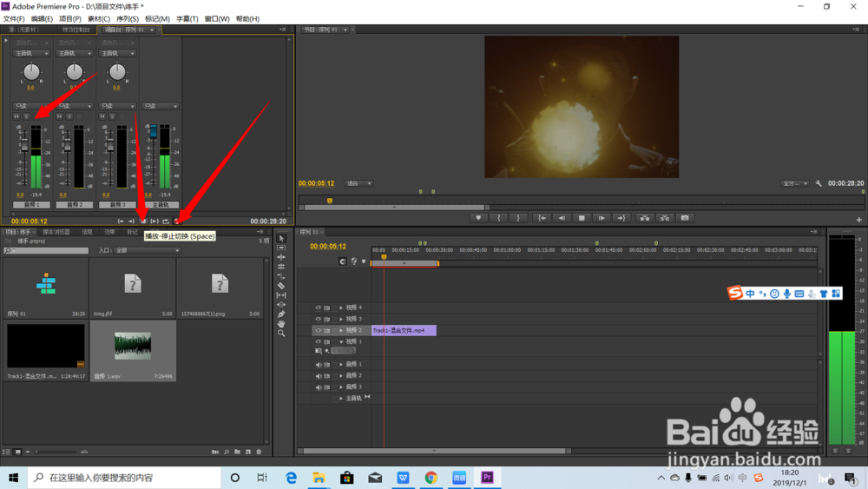This screenshot has height=489, width=868.
Task: Click the master track blue fader
Action: (154, 132)
